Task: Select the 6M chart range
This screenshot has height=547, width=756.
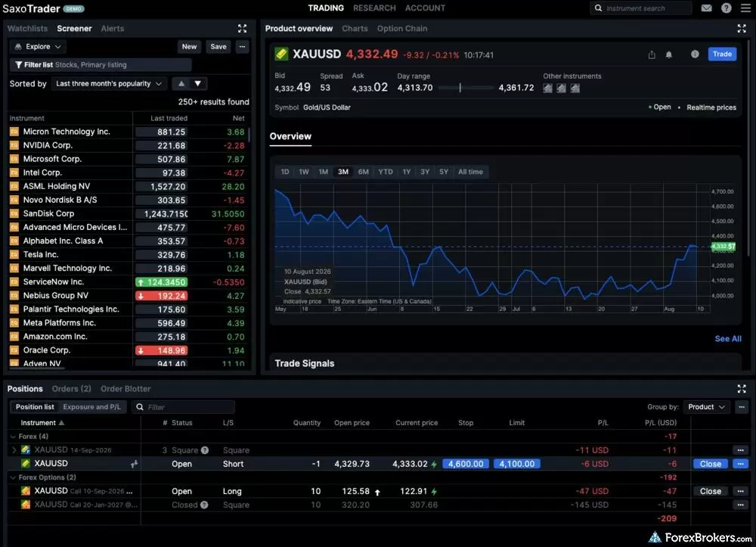Action: [x=363, y=172]
